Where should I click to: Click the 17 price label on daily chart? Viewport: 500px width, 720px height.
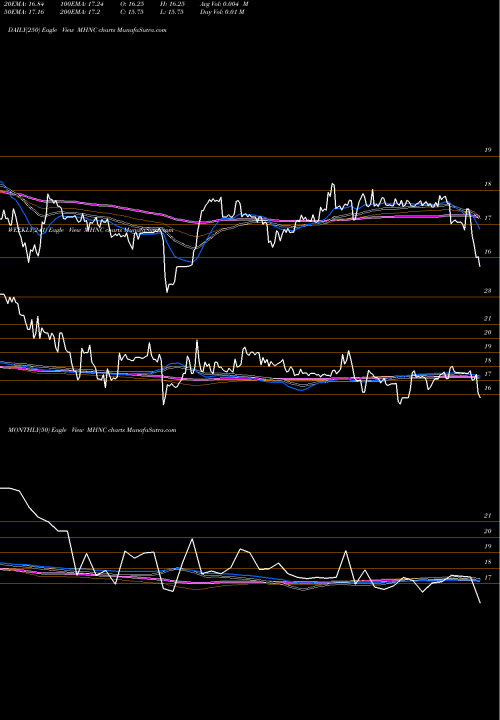point(488,218)
